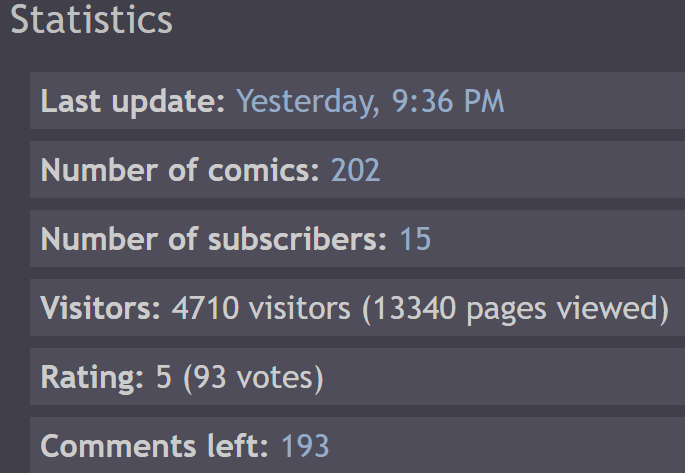Click the 93 vote count number
The image size is (685, 473).
click(211, 377)
